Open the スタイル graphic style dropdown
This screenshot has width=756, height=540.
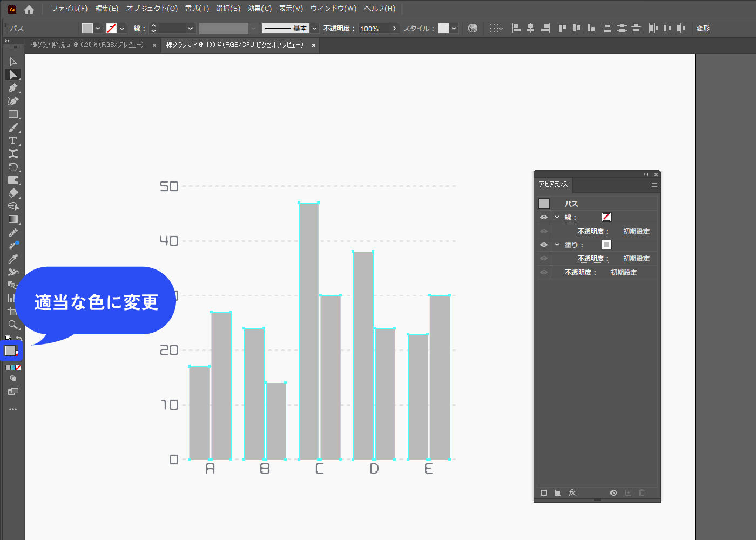tap(454, 28)
